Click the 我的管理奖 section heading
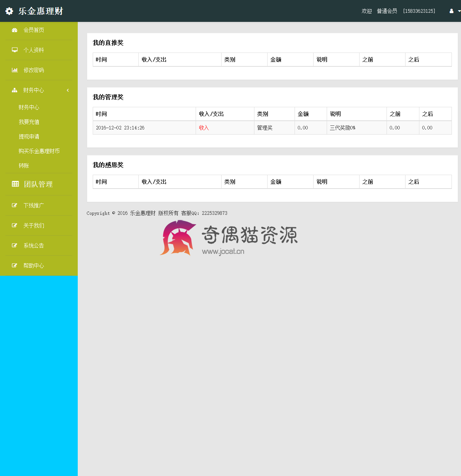The height and width of the screenshot is (476, 461). pos(108,97)
